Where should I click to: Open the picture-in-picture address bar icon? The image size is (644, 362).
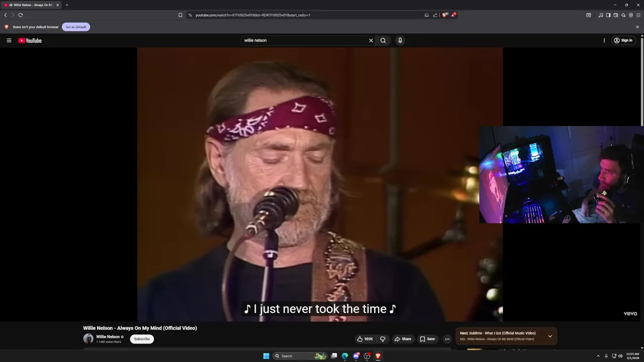tap(427, 15)
